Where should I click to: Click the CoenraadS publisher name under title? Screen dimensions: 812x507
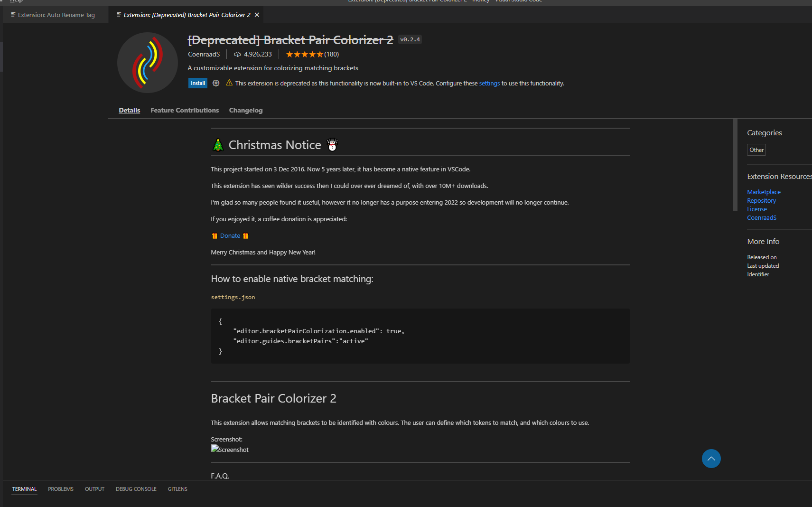click(x=204, y=54)
